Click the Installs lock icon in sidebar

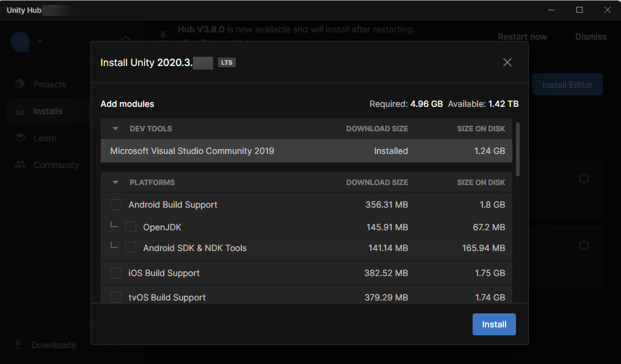tap(20, 111)
